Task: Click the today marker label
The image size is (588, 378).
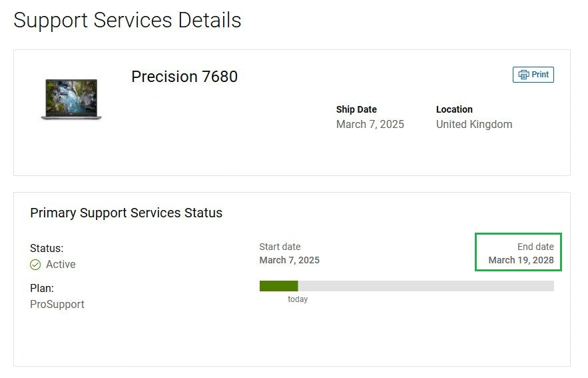Action: pos(298,299)
